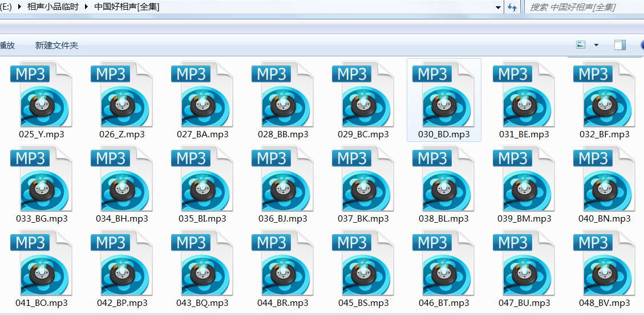Select the 027_BA.mp3 file icon
This screenshot has height=315, width=644.
[x=202, y=95]
